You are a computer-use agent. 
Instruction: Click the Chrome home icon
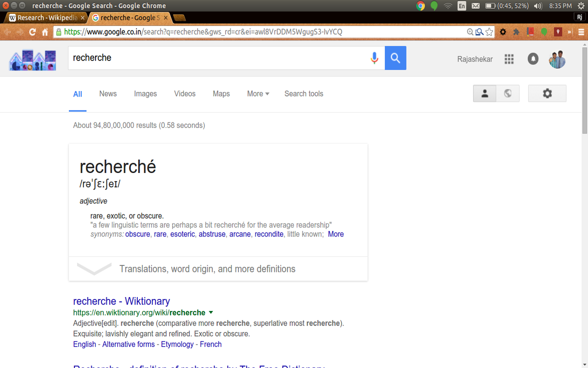coord(45,32)
